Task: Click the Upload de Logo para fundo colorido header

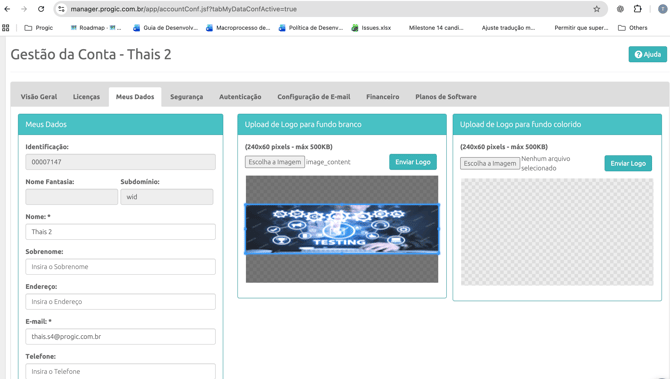Action: click(x=557, y=124)
